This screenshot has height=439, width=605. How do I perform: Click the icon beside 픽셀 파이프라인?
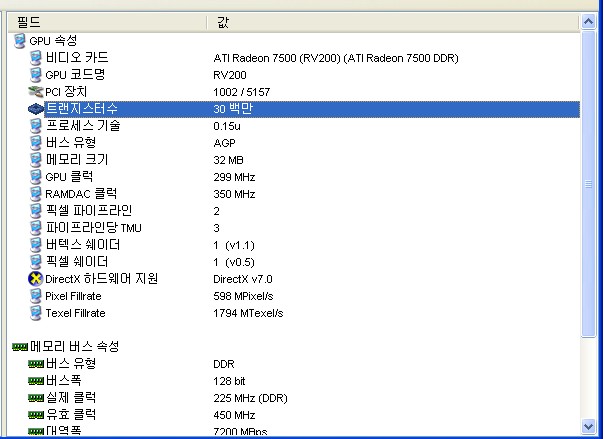(35, 211)
